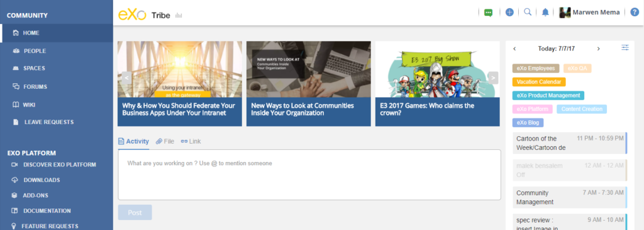Image resolution: width=644 pixels, height=230 pixels.
Task: Open calendar settings sliders icon
Action: click(x=625, y=48)
